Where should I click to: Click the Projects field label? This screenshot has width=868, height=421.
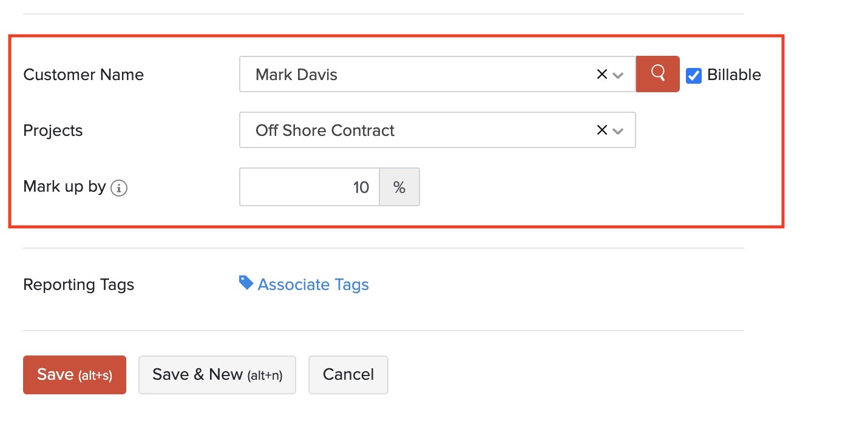point(53,130)
